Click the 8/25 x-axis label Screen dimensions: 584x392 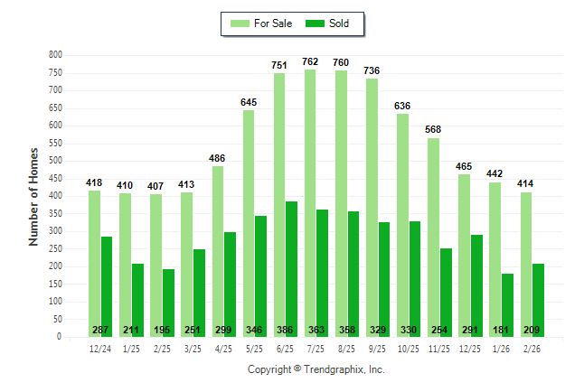[347, 349]
